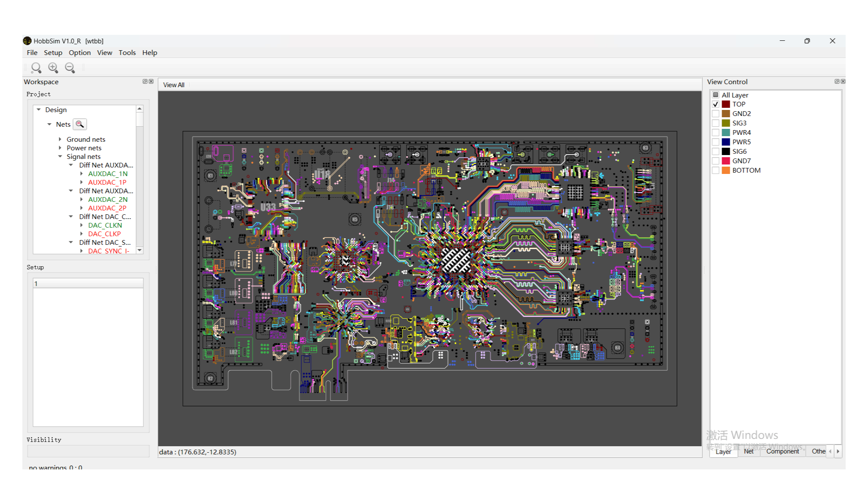Screen dimensions: 868x478
Task: Select the 'Diff Net DAC_S...' tree row
Action: tap(105, 242)
